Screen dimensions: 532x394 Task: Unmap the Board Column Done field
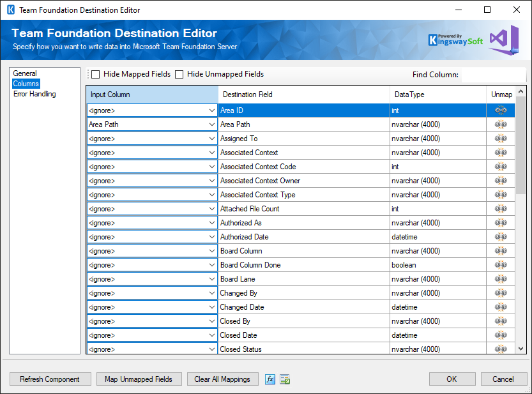(501, 265)
